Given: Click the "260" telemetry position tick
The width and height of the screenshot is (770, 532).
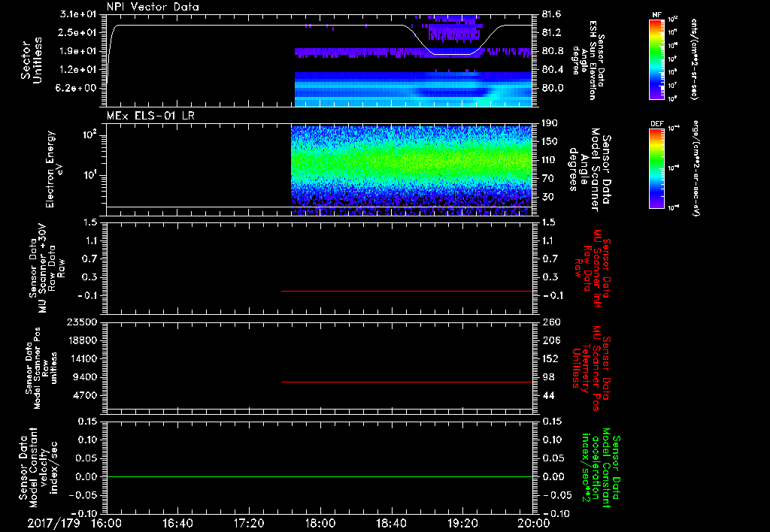Looking at the screenshot, I should point(550,322).
